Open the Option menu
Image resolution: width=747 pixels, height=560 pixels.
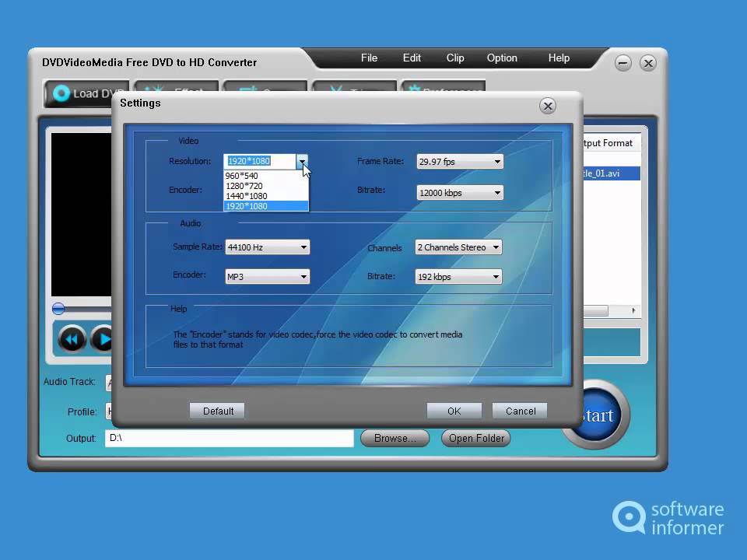click(502, 58)
